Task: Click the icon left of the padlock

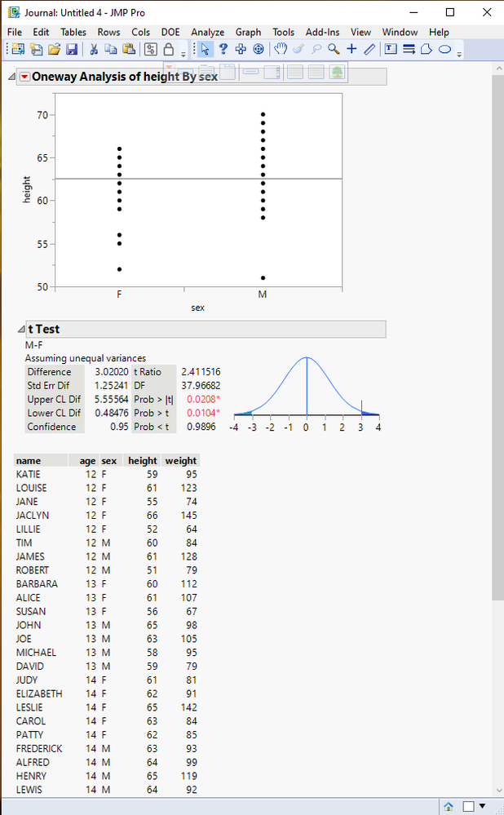Action: click(151, 50)
